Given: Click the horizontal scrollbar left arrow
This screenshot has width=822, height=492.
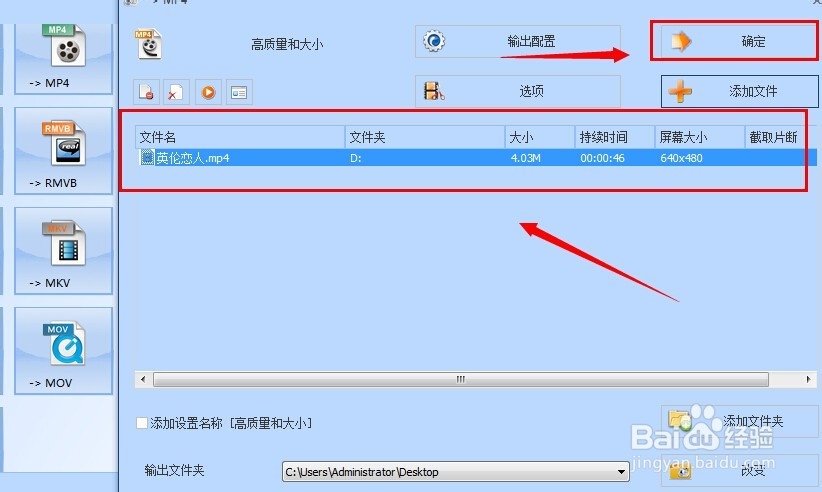Looking at the screenshot, I should (143, 379).
